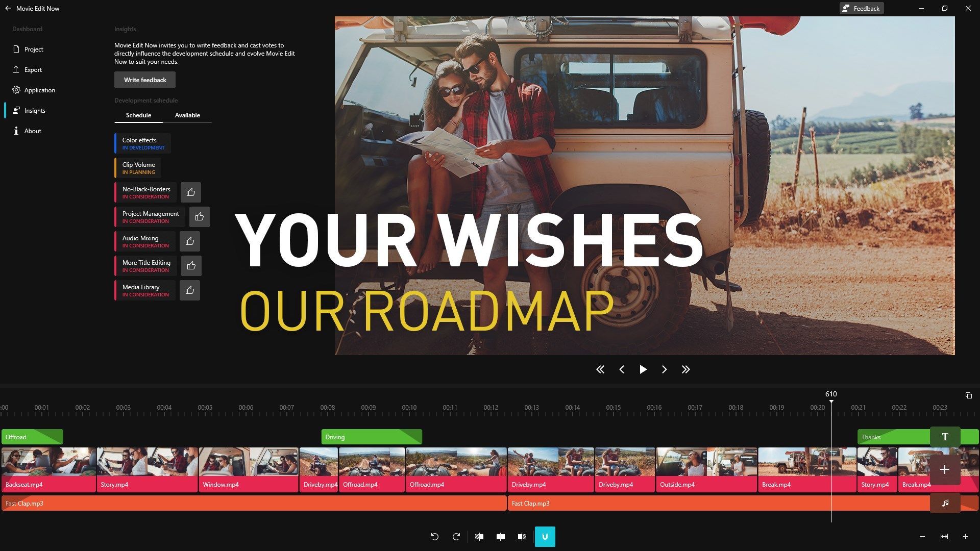Toggle thumbs up for Audio Mixing feature
This screenshot has height=551, width=980.
coord(189,241)
